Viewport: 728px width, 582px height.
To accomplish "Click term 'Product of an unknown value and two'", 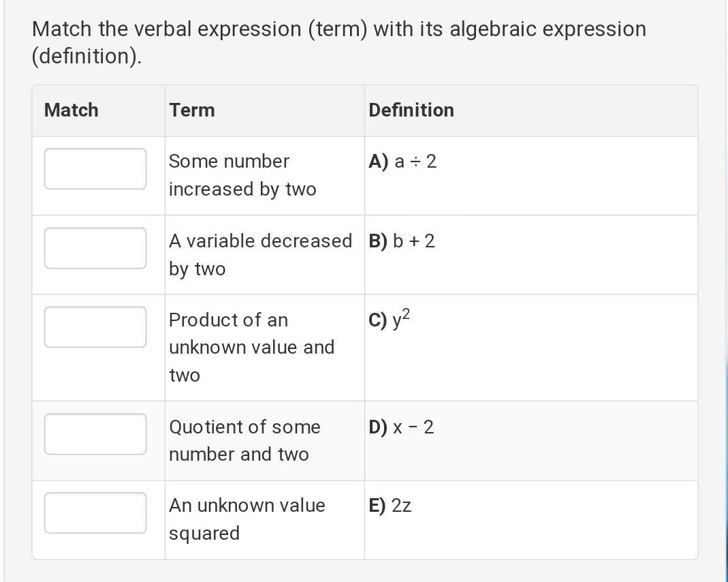I will [x=251, y=347].
